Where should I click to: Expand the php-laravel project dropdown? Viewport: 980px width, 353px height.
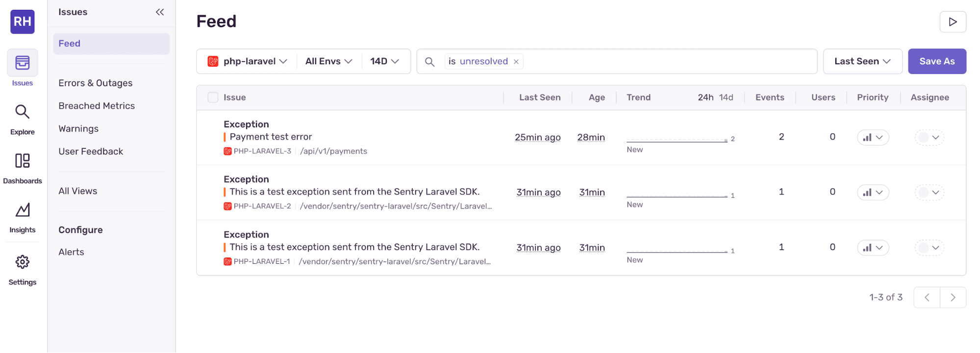247,61
